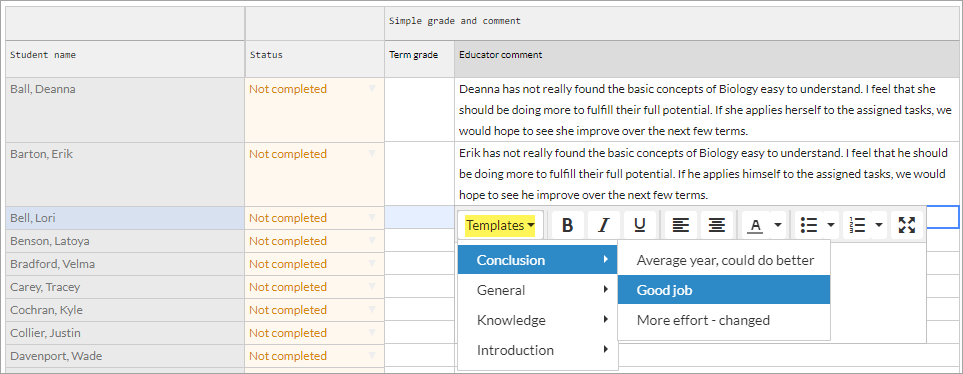Apply the text color button
The width and height of the screenshot is (963, 374).
(x=755, y=225)
